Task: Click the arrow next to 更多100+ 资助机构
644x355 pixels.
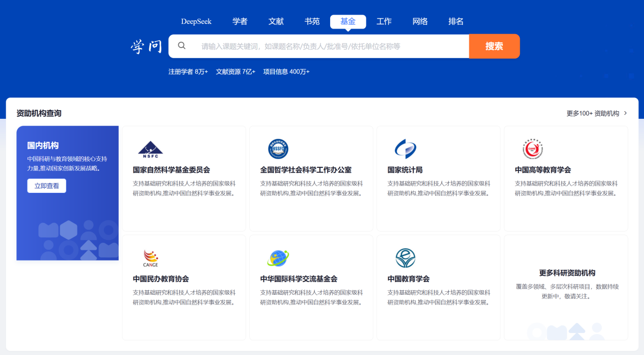Action: [x=626, y=113]
